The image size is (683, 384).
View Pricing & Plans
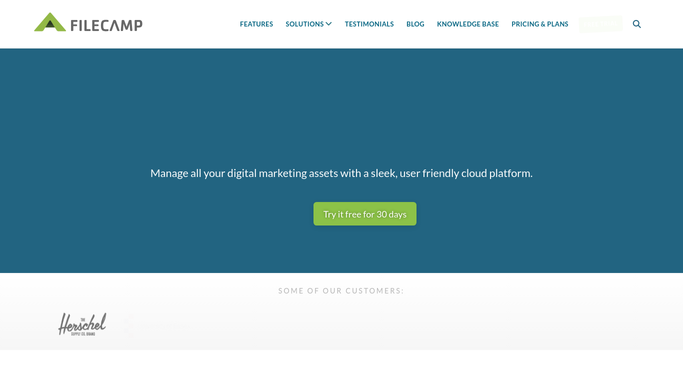[x=540, y=24]
